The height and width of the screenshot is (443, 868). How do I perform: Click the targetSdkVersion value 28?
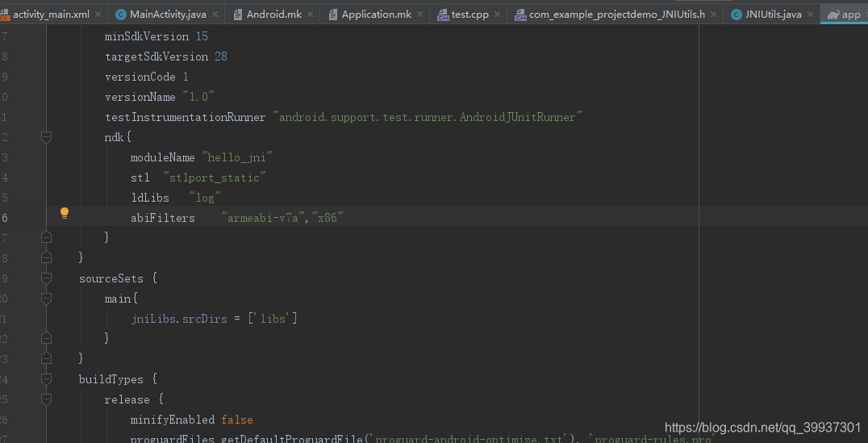[221, 56]
